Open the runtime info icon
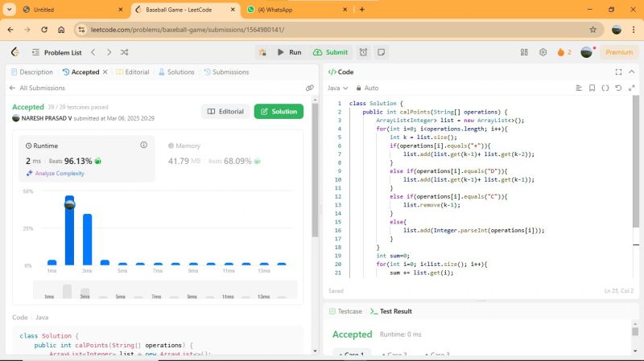The width and height of the screenshot is (644, 361). pos(144,145)
